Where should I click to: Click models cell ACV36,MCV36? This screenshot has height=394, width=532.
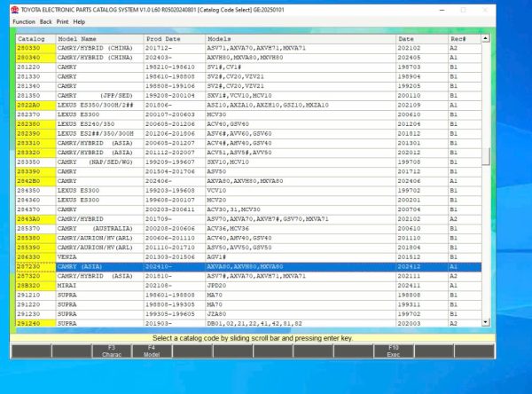(301, 229)
